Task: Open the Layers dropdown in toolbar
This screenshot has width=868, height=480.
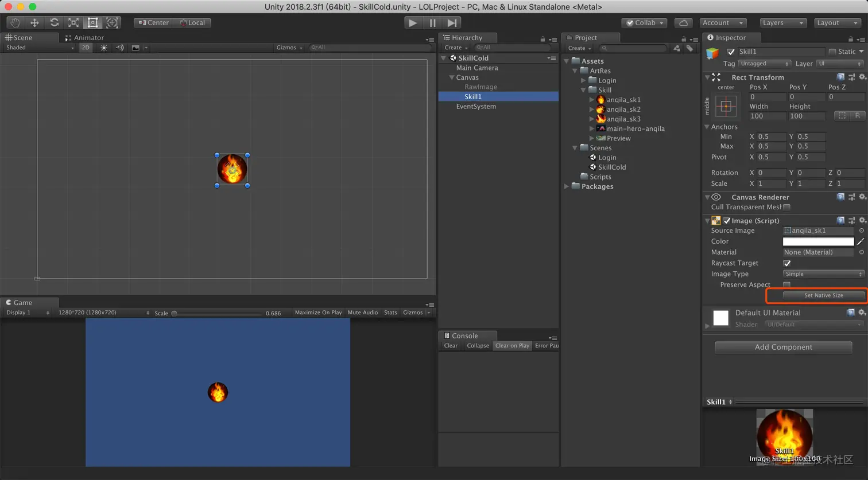Action: [x=782, y=23]
